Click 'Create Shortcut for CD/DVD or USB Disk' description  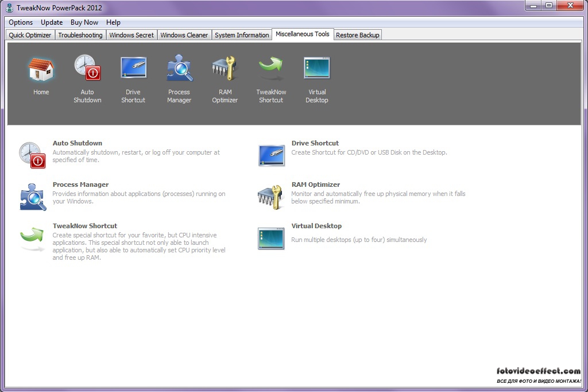coord(369,152)
